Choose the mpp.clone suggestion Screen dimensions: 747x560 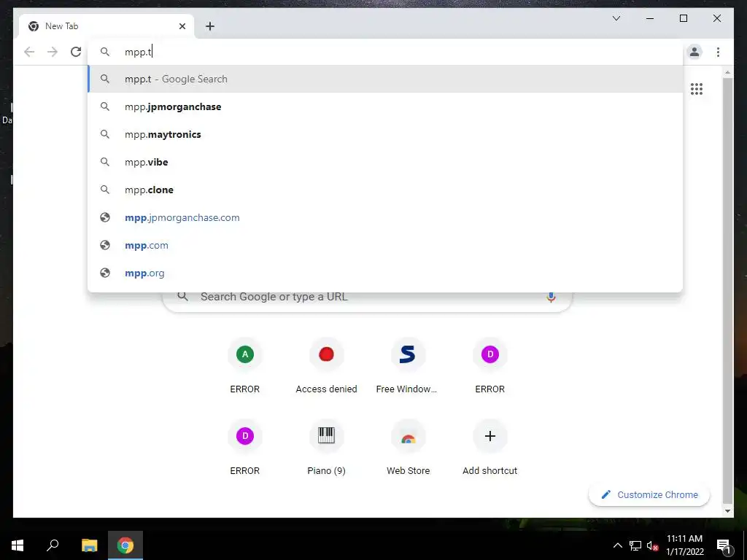click(385, 190)
